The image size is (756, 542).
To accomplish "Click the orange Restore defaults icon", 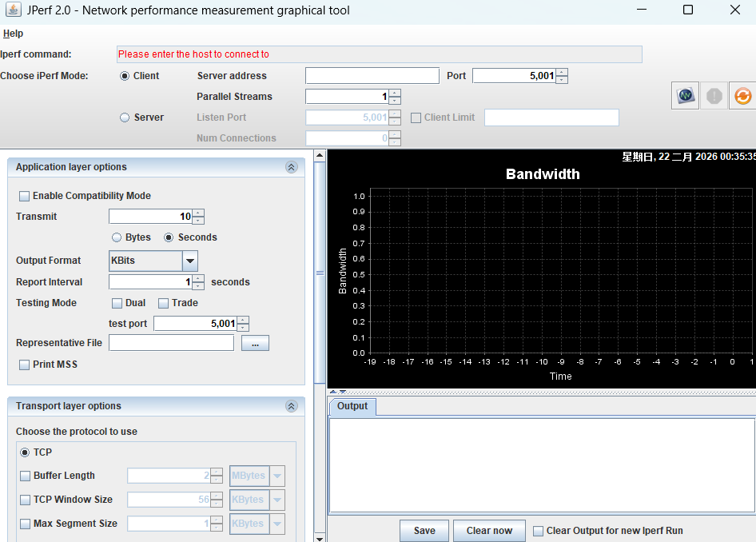I will (x=742, y=95).
